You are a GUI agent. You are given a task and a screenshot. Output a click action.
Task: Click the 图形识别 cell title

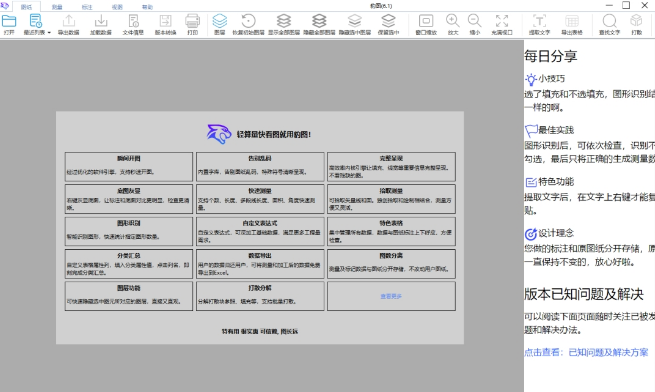click(x=129, y=223)
